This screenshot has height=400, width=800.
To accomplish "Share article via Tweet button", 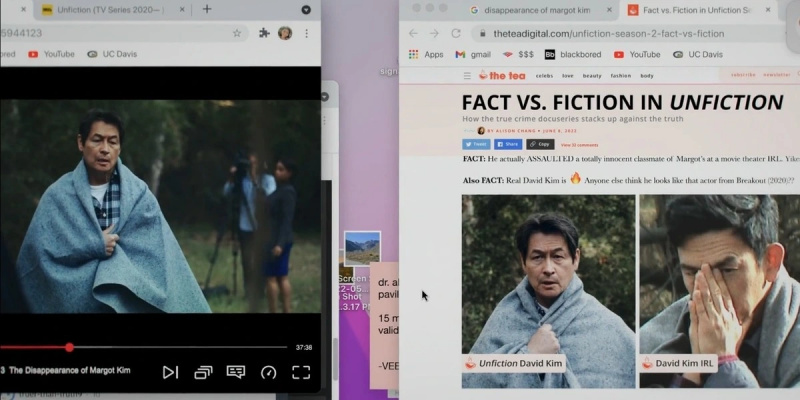I will (x=476, y=144).
